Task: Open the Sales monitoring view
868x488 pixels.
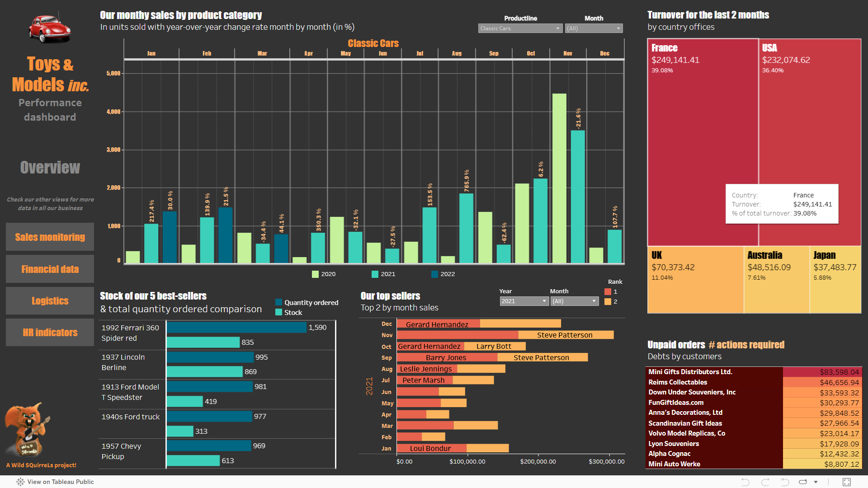Action: (x=50, y=237)
